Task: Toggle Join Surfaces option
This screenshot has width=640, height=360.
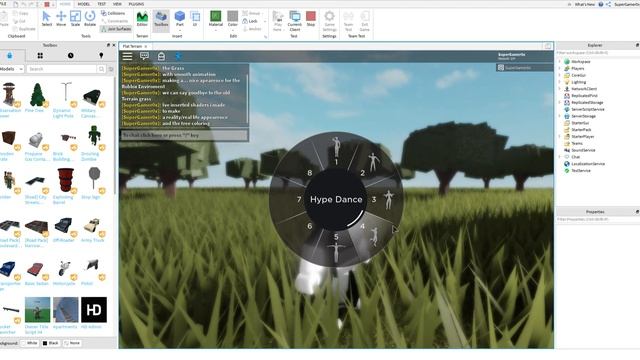Action: [x=116, y=29]
